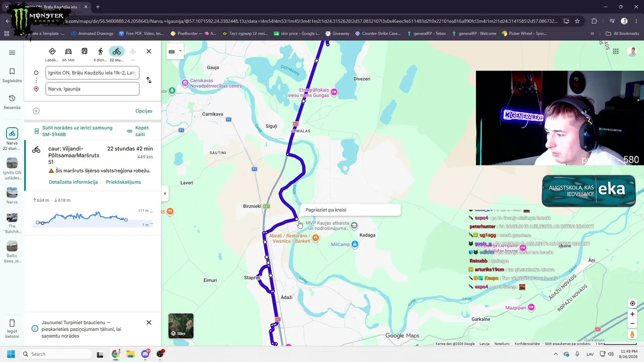Screen dimensions: 644x362
Task: Select the cycling travel mode
Action: (116, 54)
